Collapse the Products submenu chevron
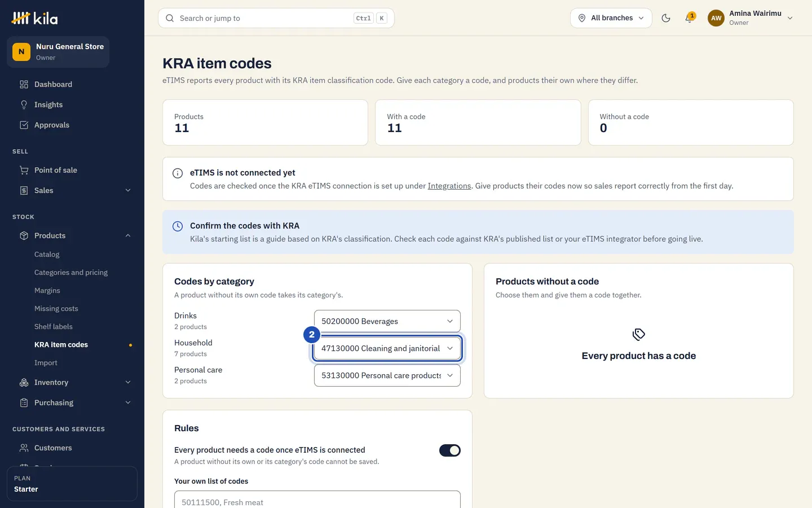This screenshot has height=508, width=812. pyautogui.click(x=128, y=235)
